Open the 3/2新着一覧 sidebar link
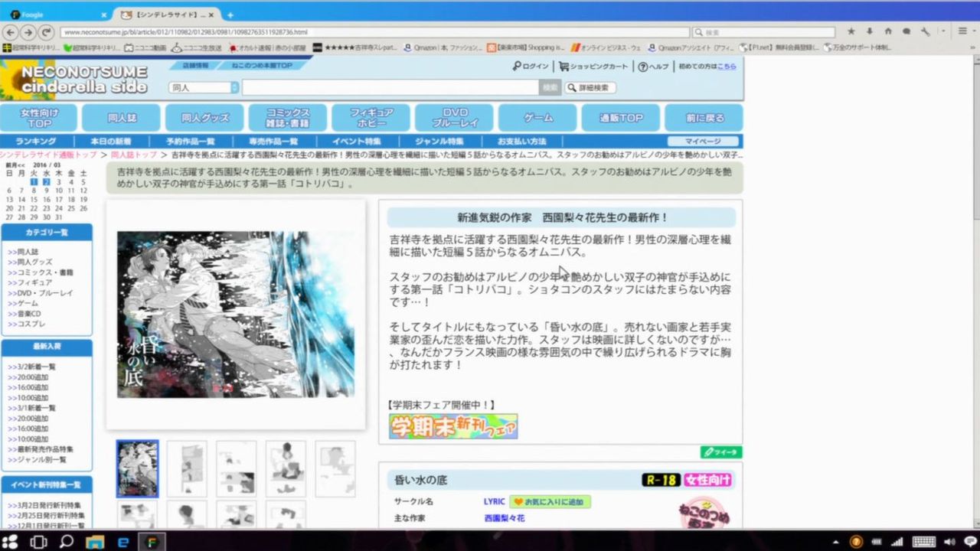Screen dimensions: 980x551 (35, 367)
